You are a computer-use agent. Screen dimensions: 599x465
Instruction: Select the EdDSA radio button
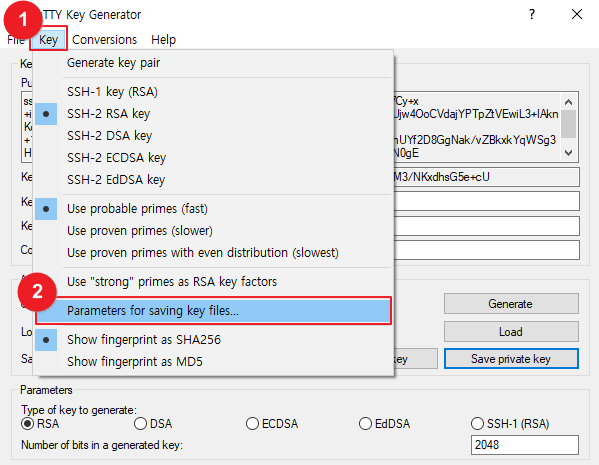[384, 424]
